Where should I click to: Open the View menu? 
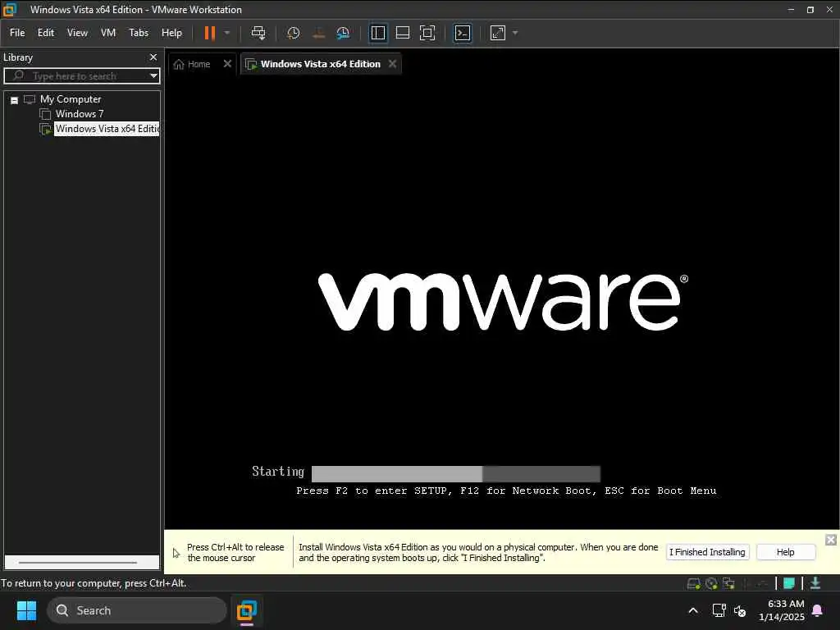77,33
